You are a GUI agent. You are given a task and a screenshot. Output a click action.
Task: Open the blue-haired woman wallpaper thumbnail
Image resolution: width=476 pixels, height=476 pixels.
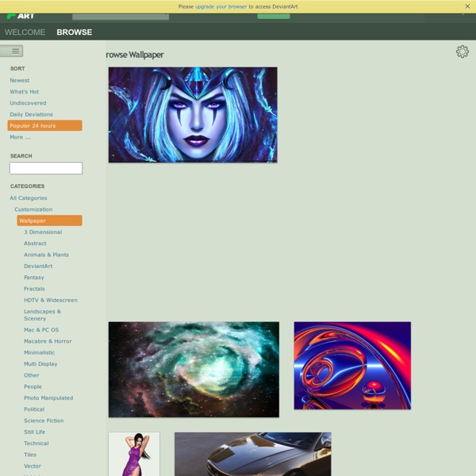click(193, 115)
